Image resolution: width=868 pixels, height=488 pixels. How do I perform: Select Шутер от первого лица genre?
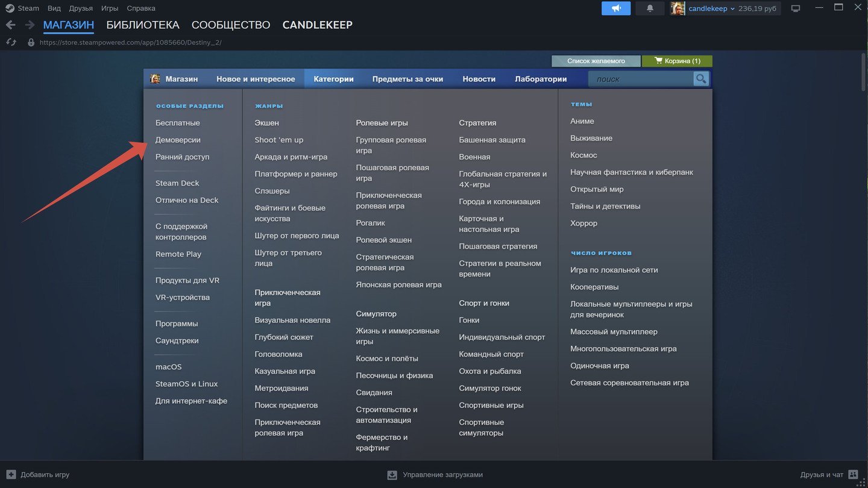(297, 236)
